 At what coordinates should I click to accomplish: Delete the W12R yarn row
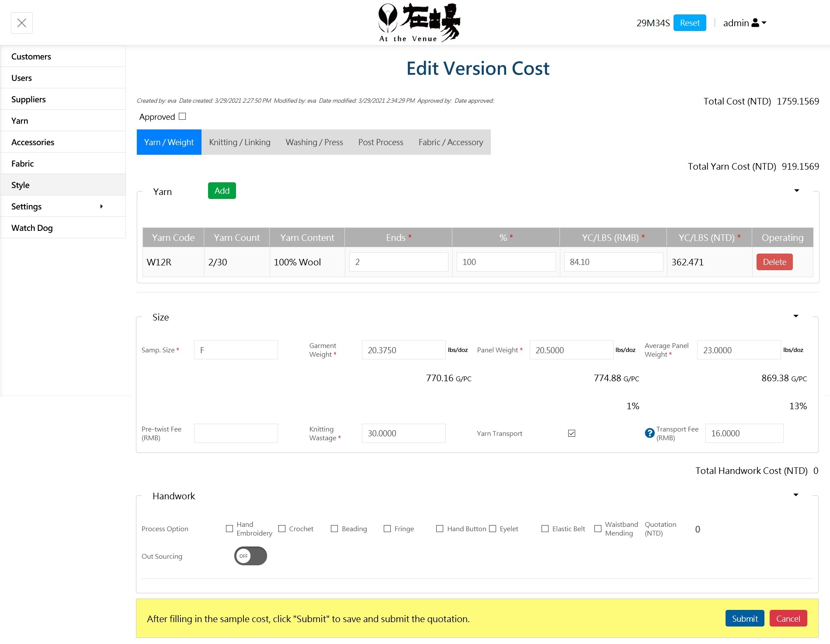(x=774, y=262)
